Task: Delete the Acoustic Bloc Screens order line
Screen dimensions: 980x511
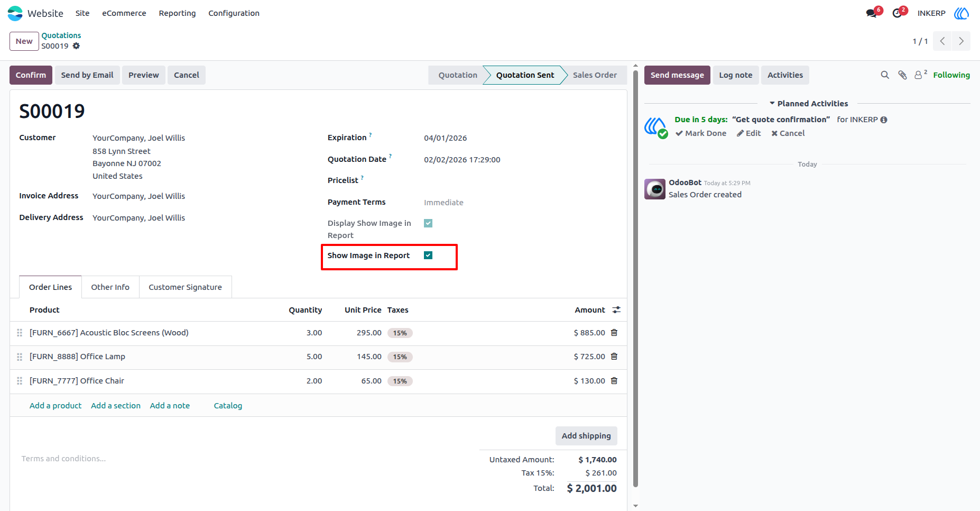Action: click(x=614, y=333)
